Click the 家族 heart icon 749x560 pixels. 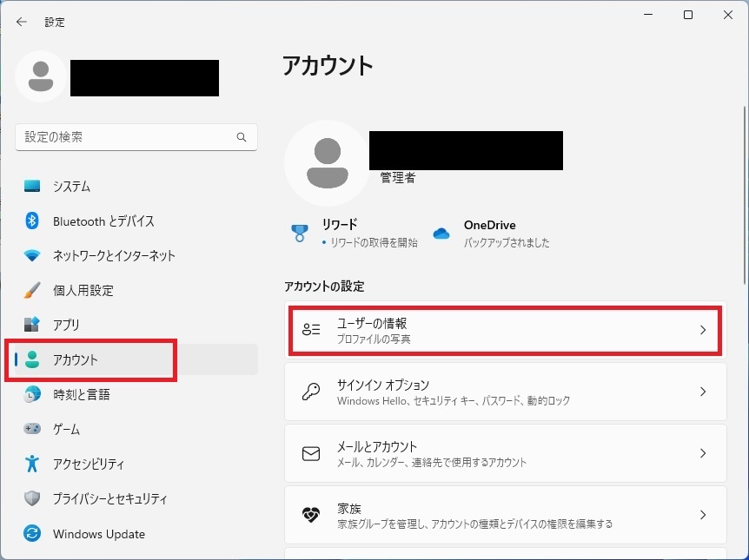tap(311, 515)
